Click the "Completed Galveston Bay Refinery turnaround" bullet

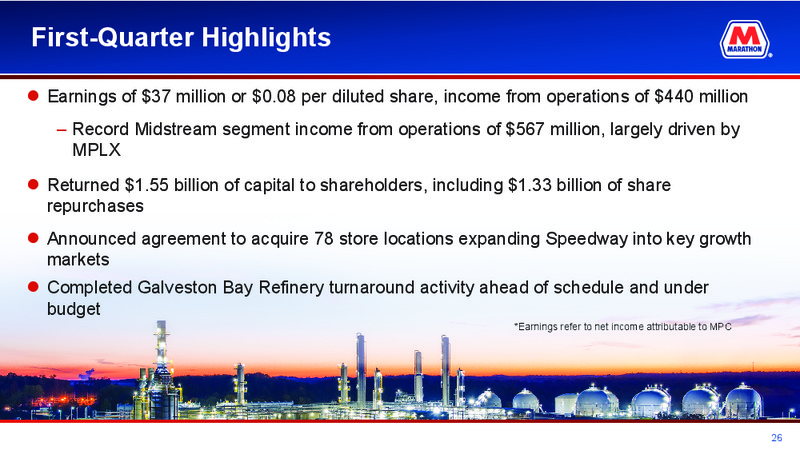point(378,298)
